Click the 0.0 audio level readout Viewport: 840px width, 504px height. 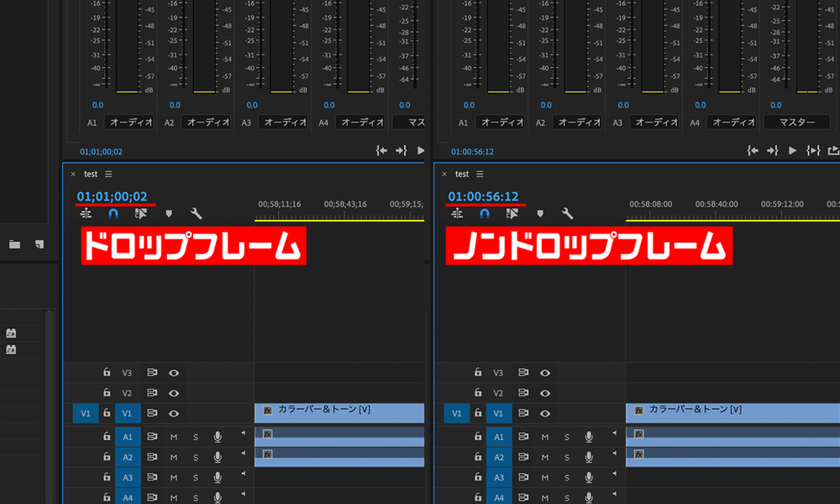coord(97,105)
